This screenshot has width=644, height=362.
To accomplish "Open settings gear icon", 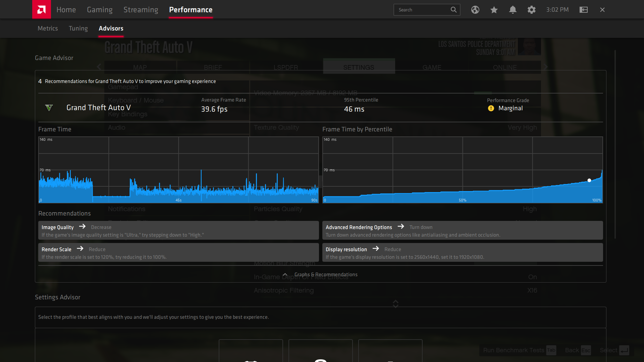I will click(x=531, y=10).
